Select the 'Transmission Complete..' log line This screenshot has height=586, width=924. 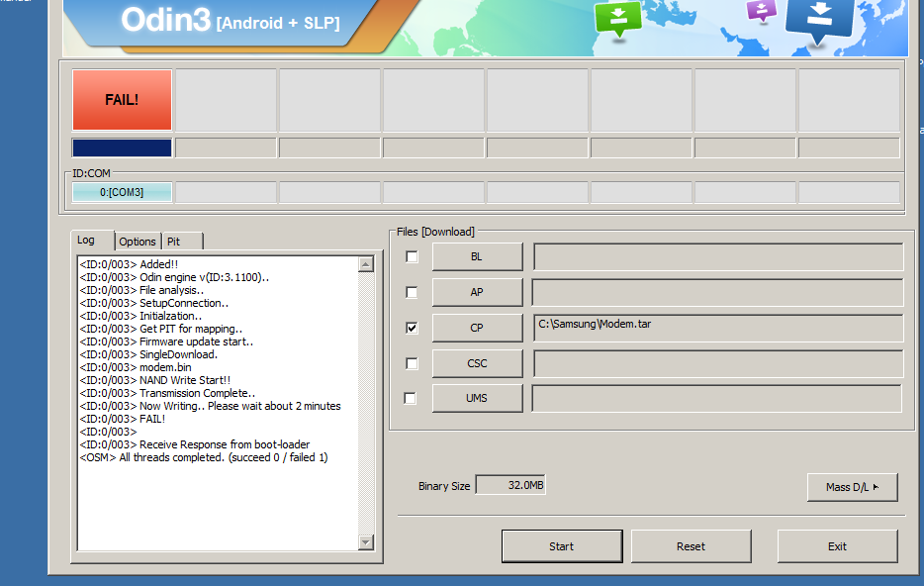click(x=167, y=393)
